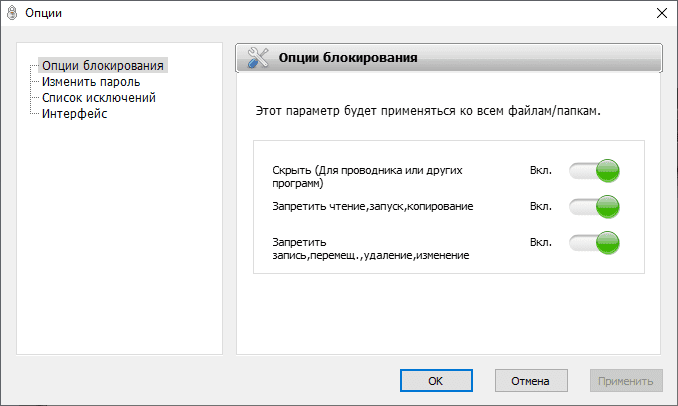Close the Опции dialog window
The image size is (678, 406).
click(x=660, y=13)
